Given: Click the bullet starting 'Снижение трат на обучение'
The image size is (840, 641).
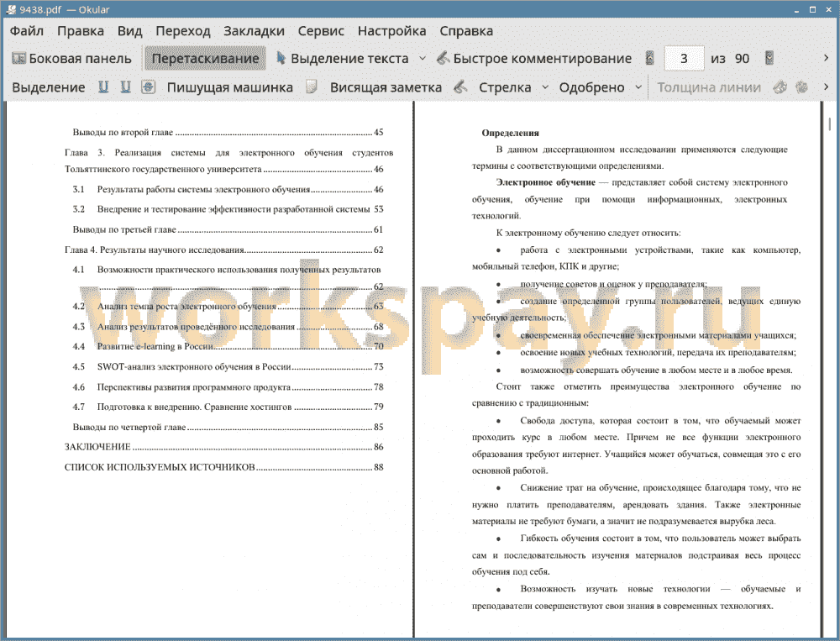Looking at the screenshot, I should tap(637, 504).
